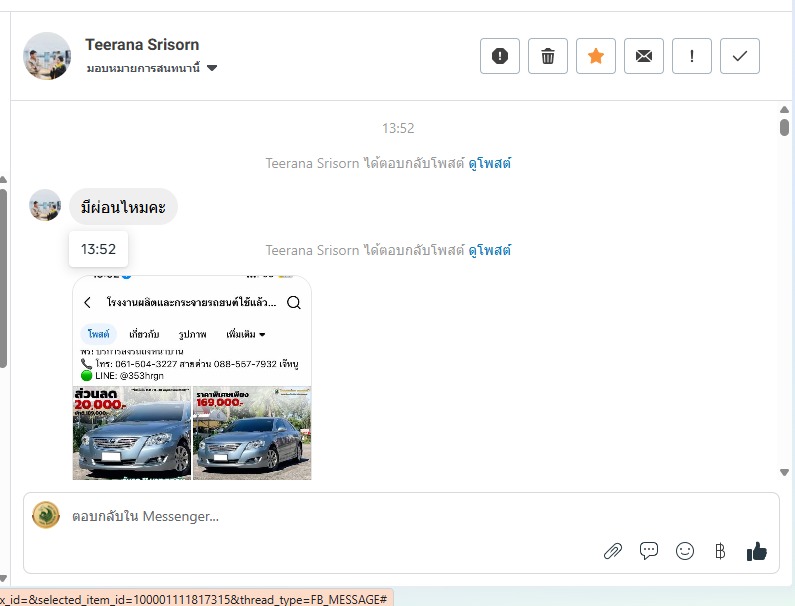The height and width of the screenshot is (606, 795).
Task: Click the 13:52 timestamp tooltip
Action: (98, 249)
